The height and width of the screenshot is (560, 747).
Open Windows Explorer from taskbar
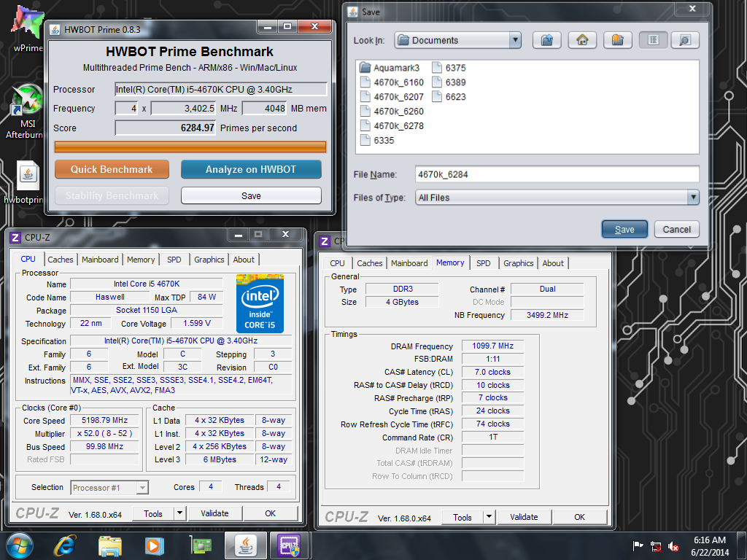(109, 545)
